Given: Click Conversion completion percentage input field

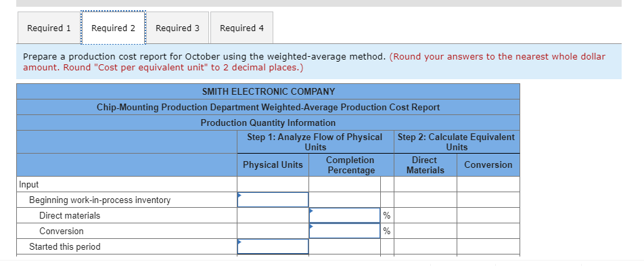Looking at the screenshot, I should (x=344, y=231).
